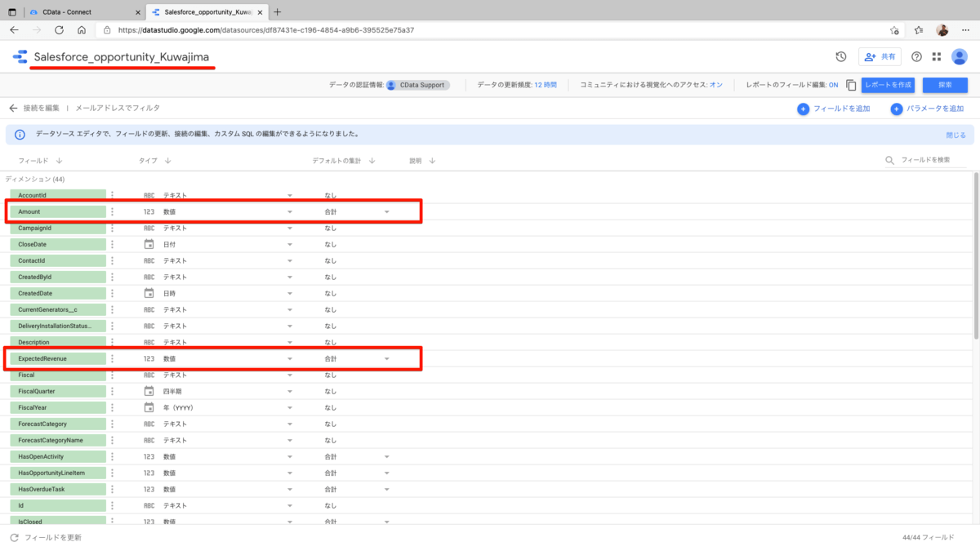Viewport: 980px width, 551px height.
Task: Close the CData - Connect tab
Action: tap(136, 12)
